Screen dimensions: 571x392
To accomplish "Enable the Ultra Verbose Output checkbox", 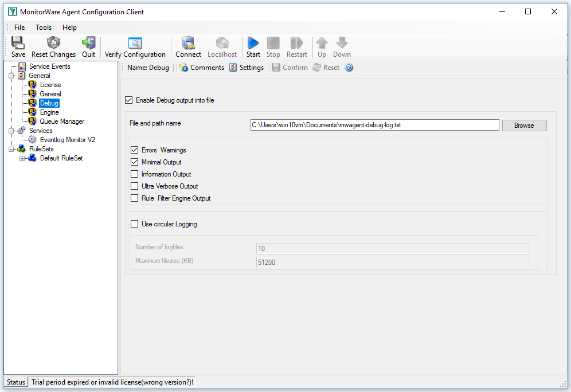I will coord(134,186).
